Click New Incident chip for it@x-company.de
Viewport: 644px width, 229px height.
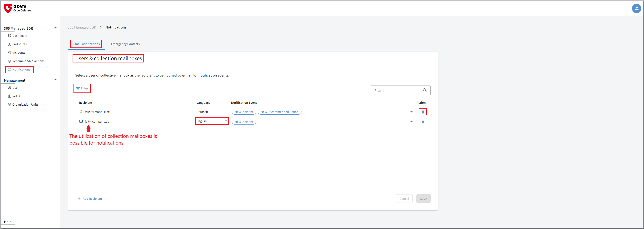[244, 122]
